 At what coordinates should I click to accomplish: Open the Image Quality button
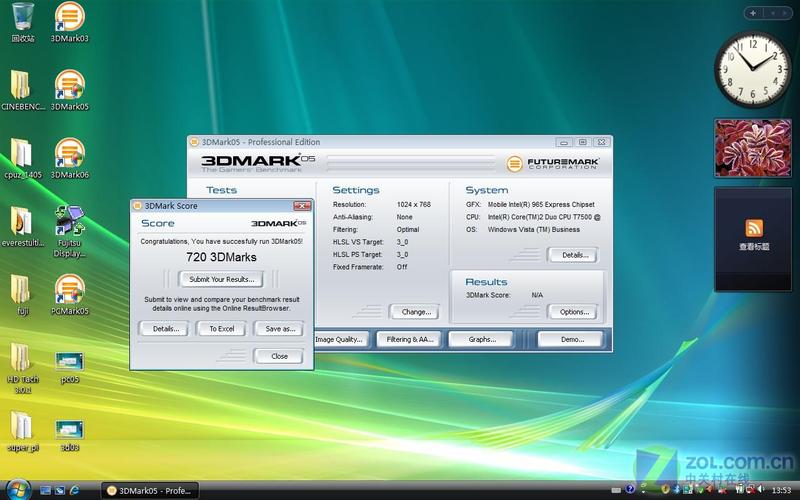click(x=341, y=339)
